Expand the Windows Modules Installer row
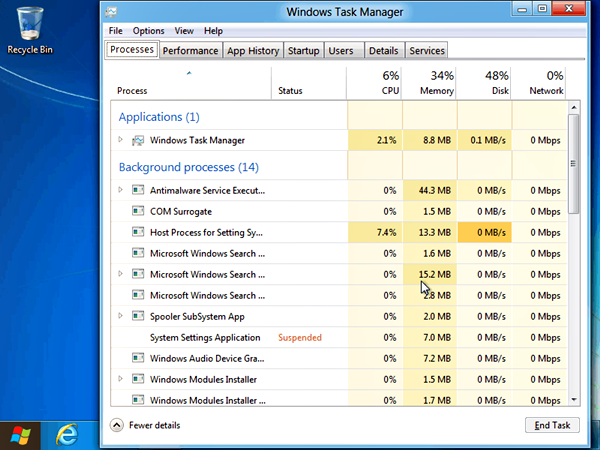This screenshot has height=450, width=600. 121,379
